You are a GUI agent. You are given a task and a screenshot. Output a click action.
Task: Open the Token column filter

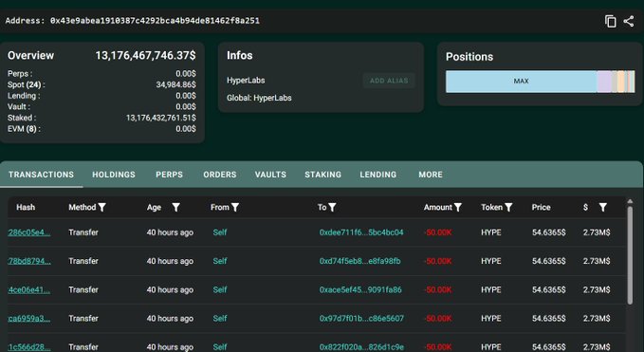508,208
